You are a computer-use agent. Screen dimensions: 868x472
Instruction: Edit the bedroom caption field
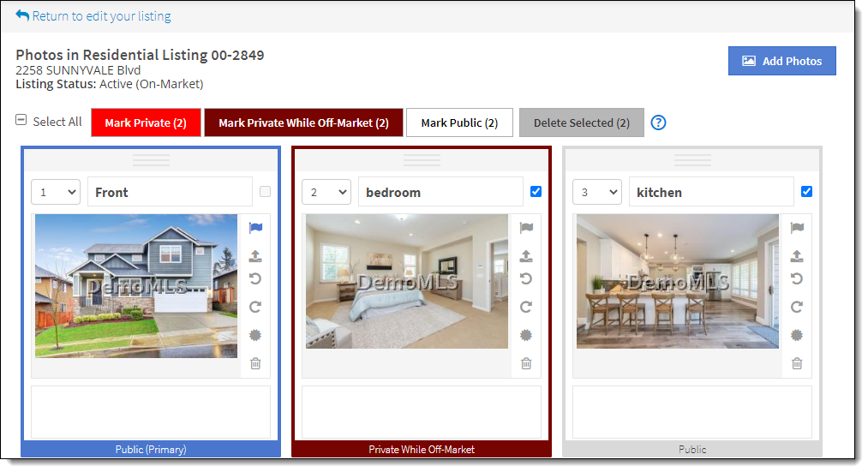(440, 192)
